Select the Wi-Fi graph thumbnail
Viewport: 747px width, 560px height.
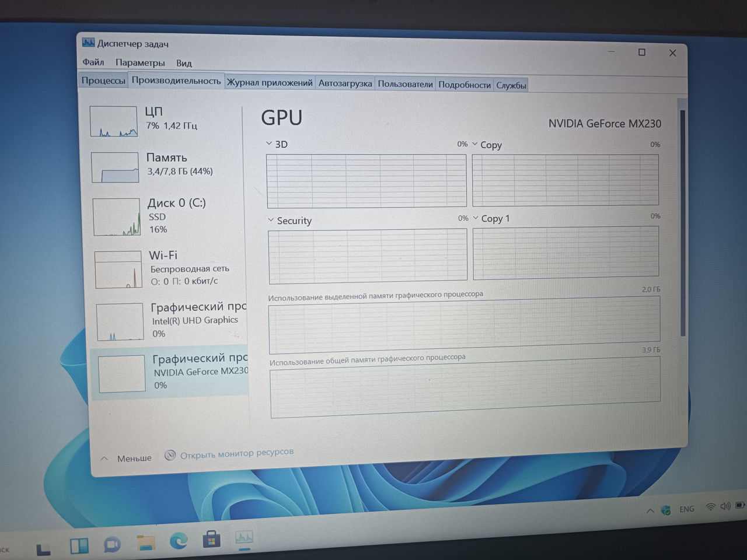tap(118, 269)
